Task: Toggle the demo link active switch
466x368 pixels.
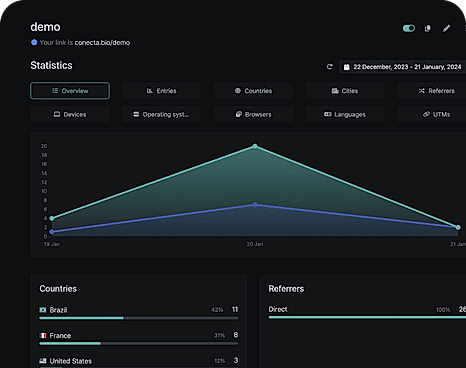Action: point(409,28)
